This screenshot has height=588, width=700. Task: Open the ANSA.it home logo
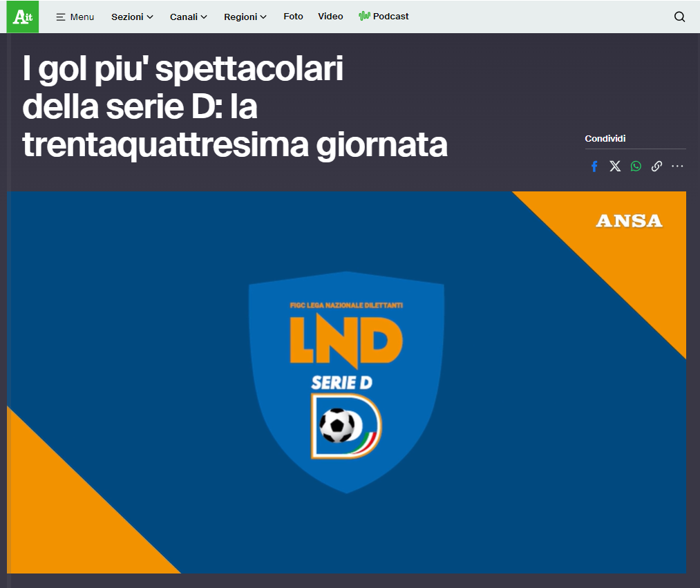coord(22,17)
